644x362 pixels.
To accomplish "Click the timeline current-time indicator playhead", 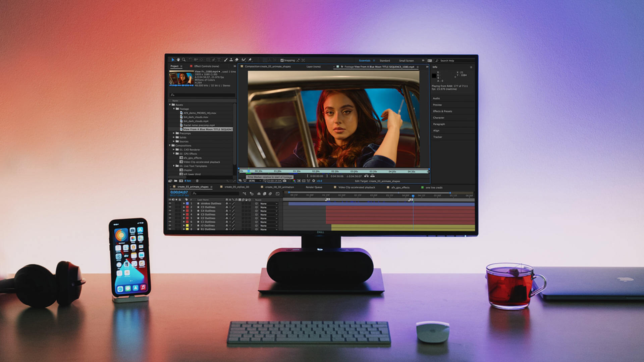I will point(413,196).
